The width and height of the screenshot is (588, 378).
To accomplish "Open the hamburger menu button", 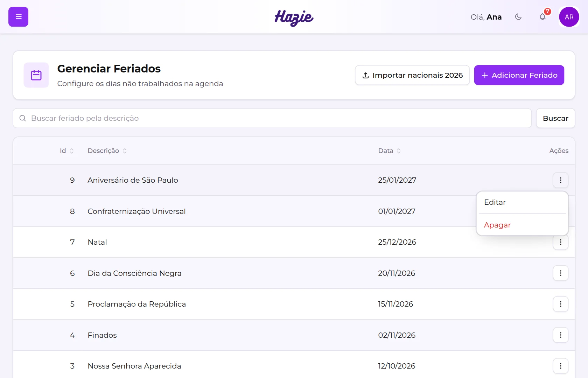I will (x=18, y=17).
